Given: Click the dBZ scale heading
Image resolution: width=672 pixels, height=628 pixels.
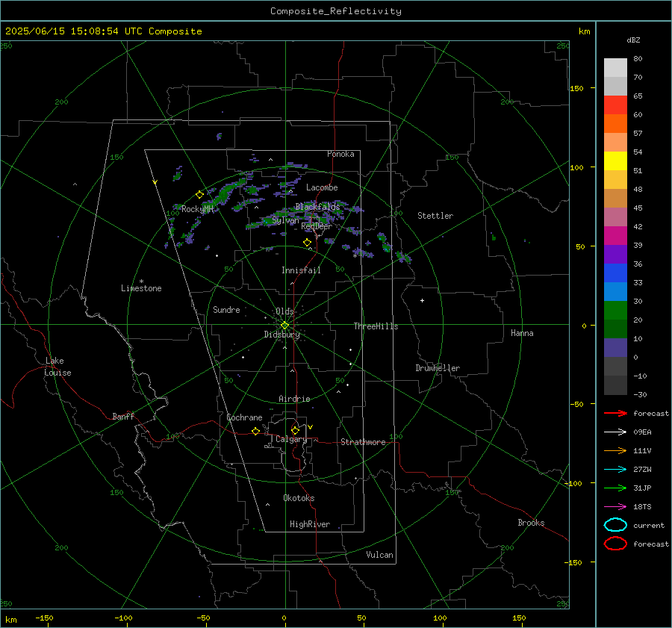Looking at the screenshot, I should 633,40.
